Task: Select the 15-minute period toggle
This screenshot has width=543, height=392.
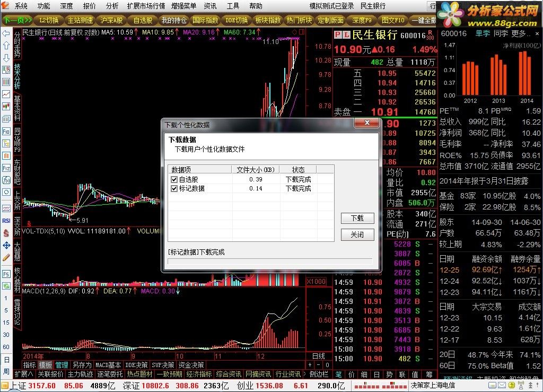Action: [x=6, y=323]
